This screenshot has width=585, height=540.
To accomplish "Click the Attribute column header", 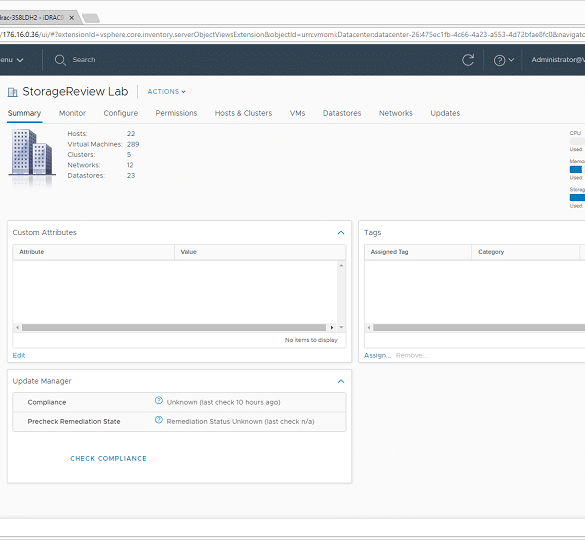I will [x=93, y=252].
